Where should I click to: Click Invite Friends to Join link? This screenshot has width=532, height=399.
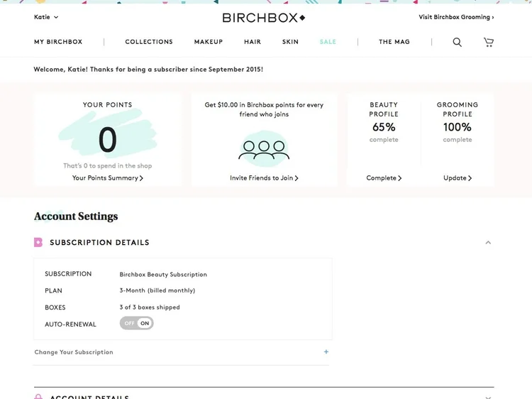(264, 178)
